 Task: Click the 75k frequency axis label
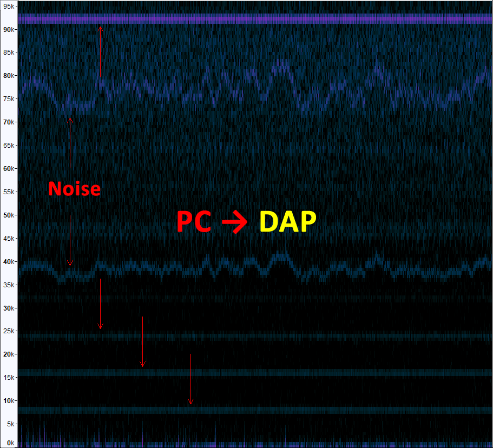[8, 99]
